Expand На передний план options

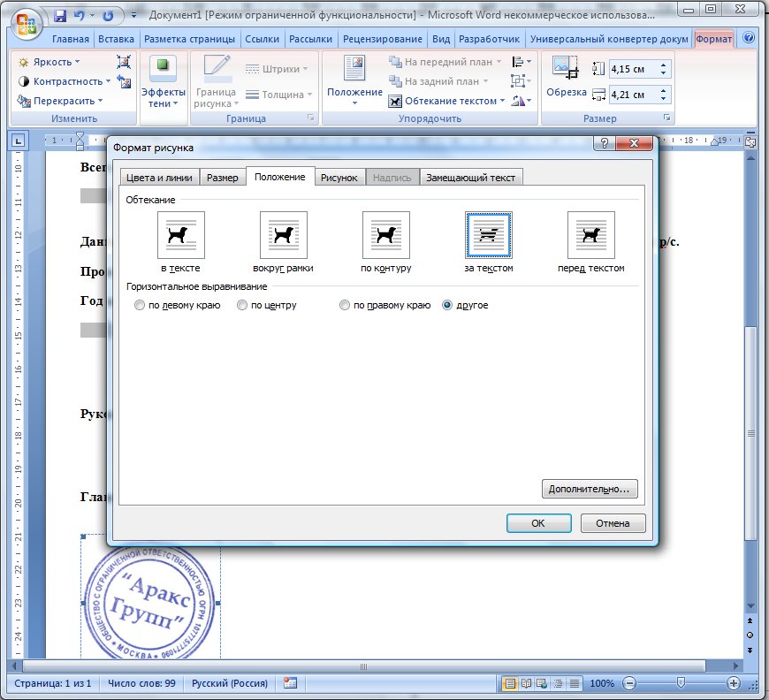(x=499, y=62)
